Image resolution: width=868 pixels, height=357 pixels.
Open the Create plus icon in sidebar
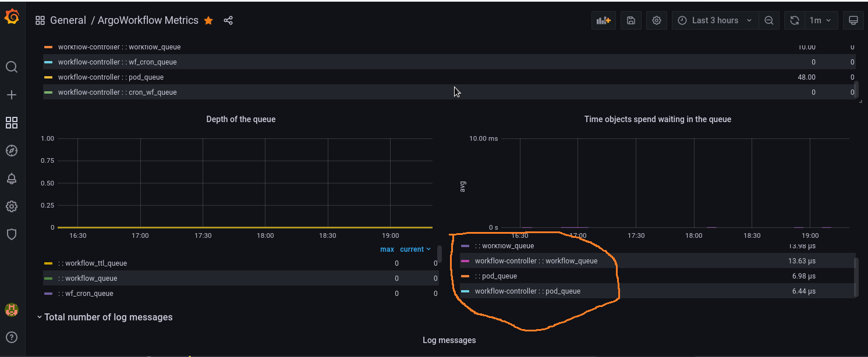coord(12,95)
